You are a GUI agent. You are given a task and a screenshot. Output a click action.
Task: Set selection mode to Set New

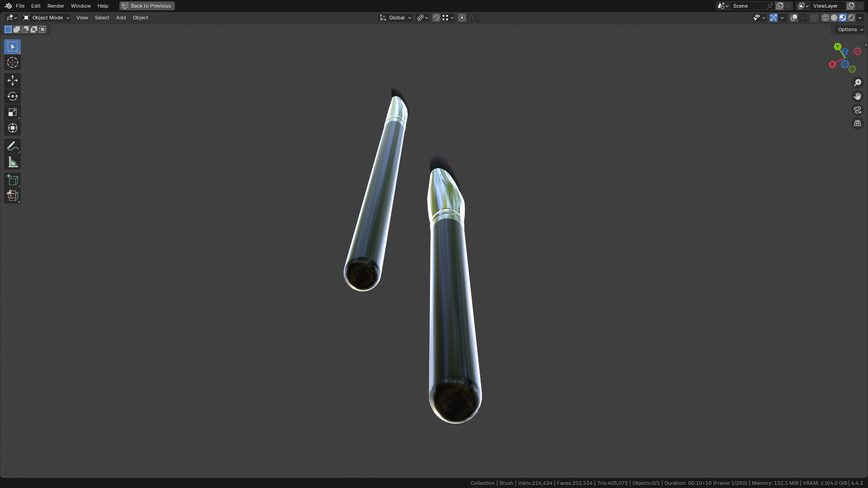[8, 29]
